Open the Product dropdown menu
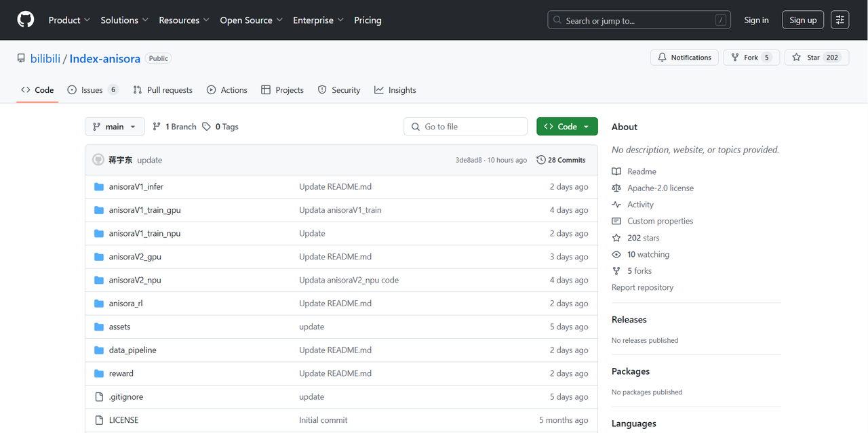 point(69,20)
